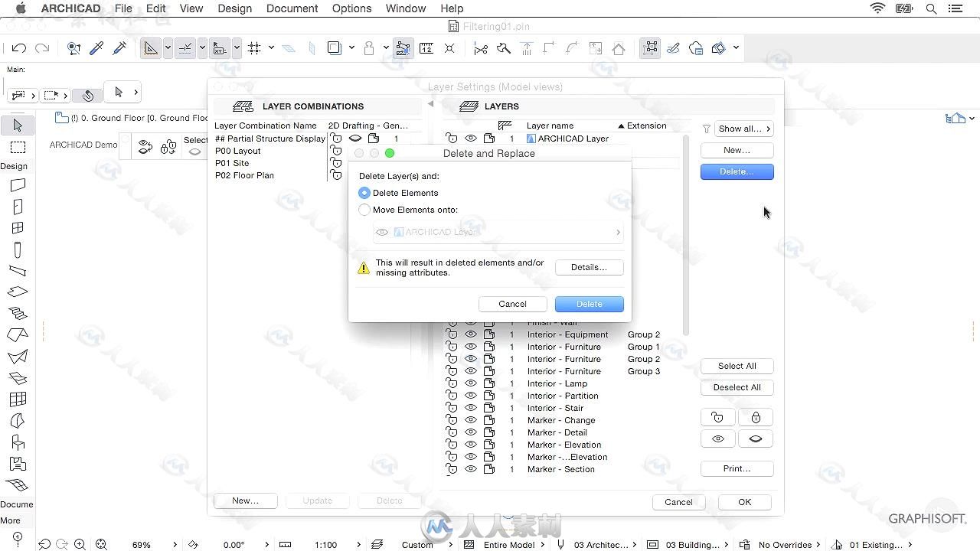Screen dimensions: 980x551
Task: Click the Redo arrow in the toolbar
Action: coord(42,48)
